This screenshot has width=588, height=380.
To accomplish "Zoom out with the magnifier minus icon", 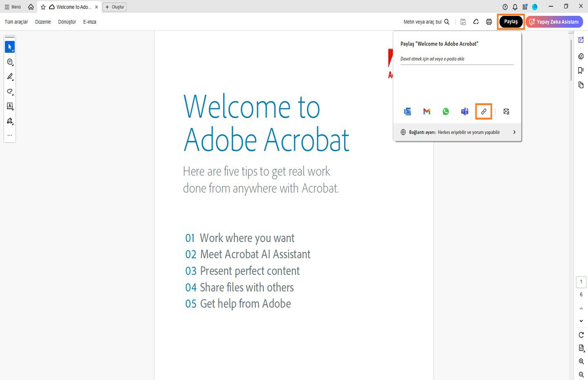I will click(581, 375).
